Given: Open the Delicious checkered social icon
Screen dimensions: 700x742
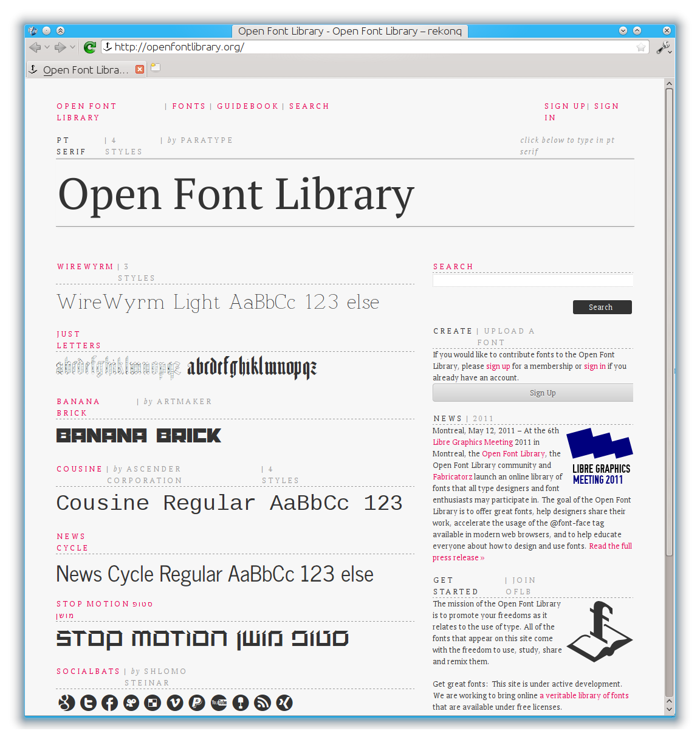Looking at the screenshot, I should pyautogui.click(x=153, y=703).
